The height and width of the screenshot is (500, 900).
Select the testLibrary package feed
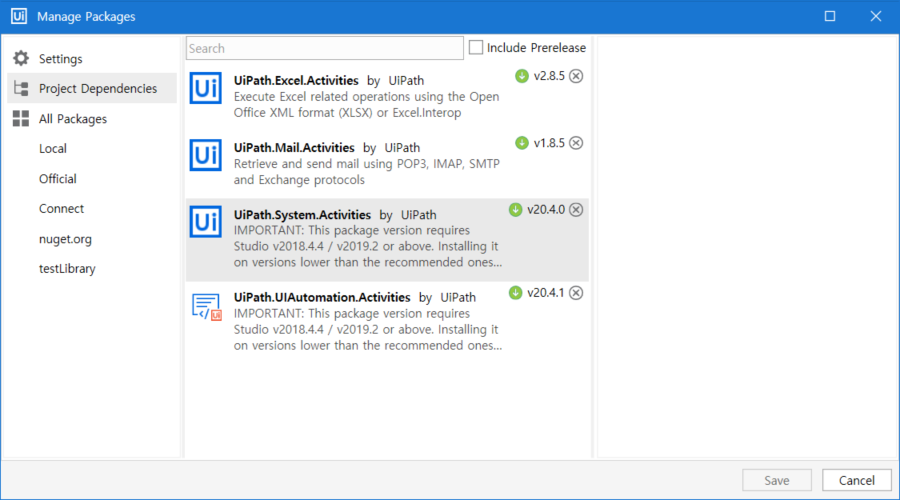click(67, 269)
